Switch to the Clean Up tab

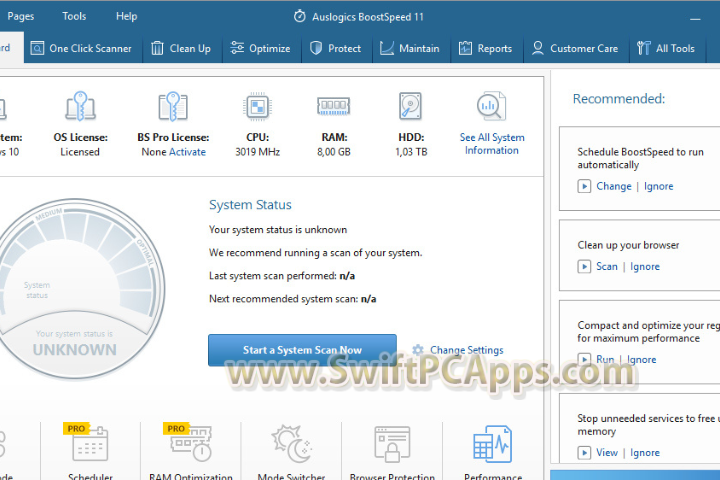[x=181, y=48]
